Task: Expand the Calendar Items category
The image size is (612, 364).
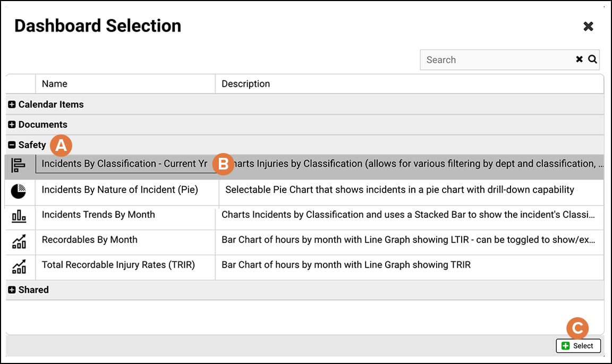Action: point(11,104)
